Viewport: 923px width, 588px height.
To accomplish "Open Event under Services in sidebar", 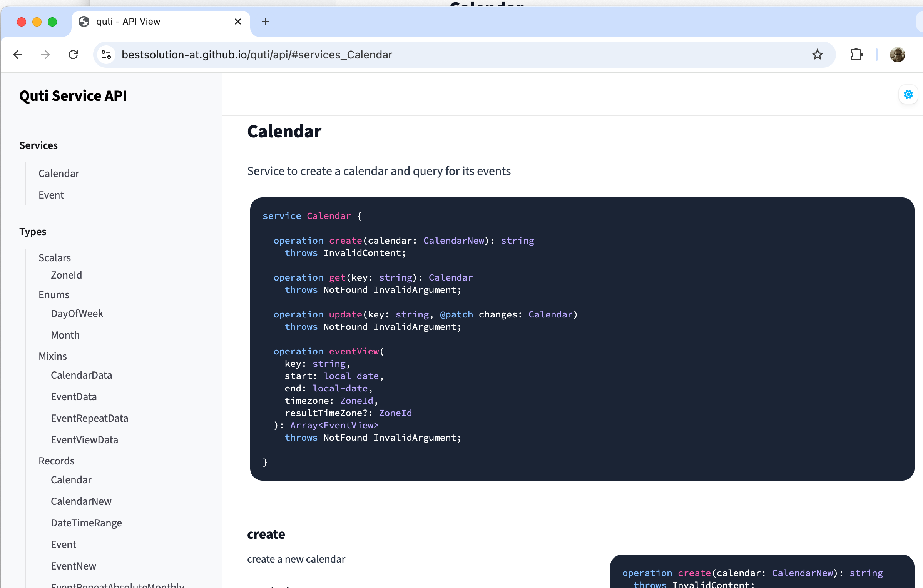I will (51, 195).
